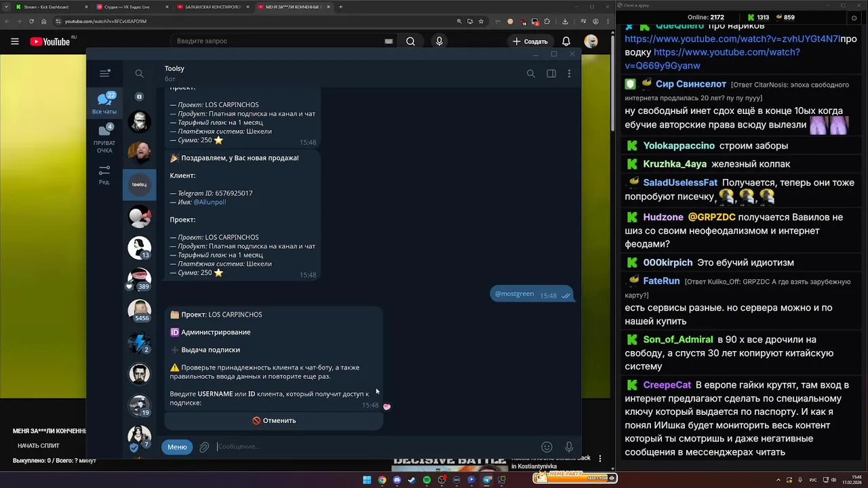Click username "CreepeCat" in chat
Screen dimensions: 868x488
(x=667, y=385)
